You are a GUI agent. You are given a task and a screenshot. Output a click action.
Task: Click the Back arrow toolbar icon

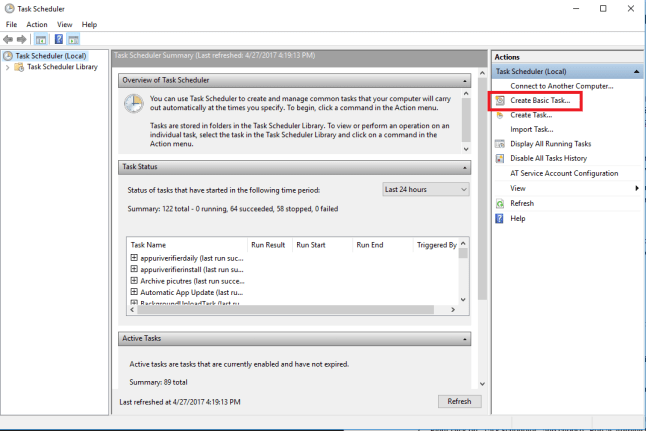(x=8, y=40)
